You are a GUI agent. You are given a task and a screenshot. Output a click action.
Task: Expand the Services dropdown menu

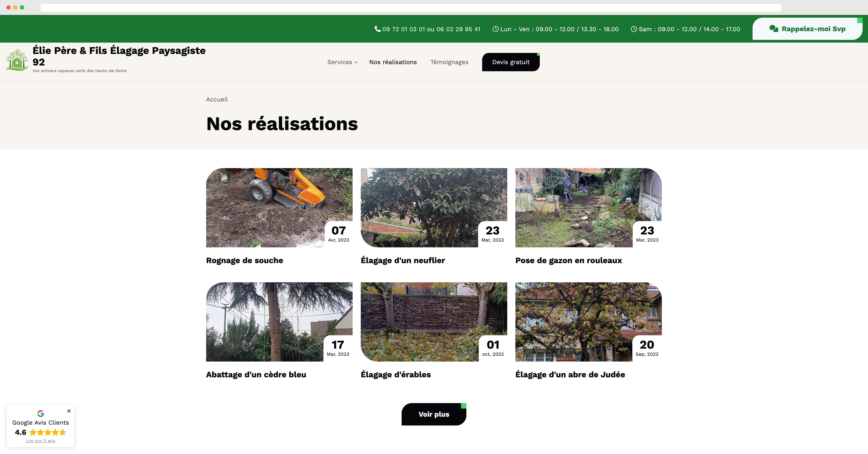342,62
